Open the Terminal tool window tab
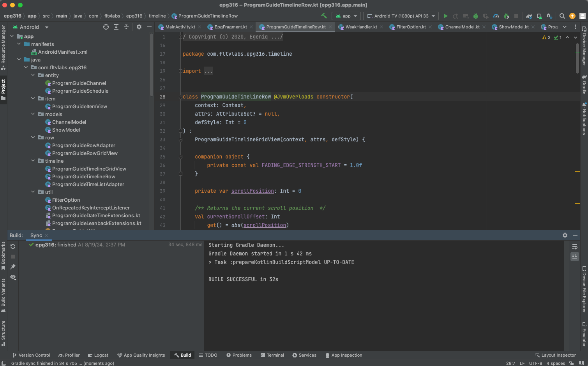This screenshot has height=366, width=588. click(x=272, y=355)
